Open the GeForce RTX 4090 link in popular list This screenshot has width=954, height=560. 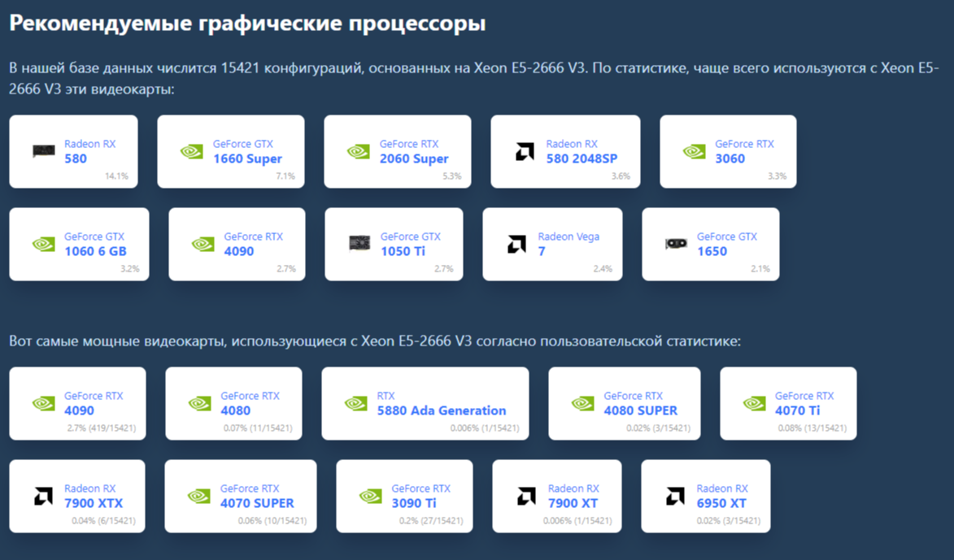click(253, 245)
